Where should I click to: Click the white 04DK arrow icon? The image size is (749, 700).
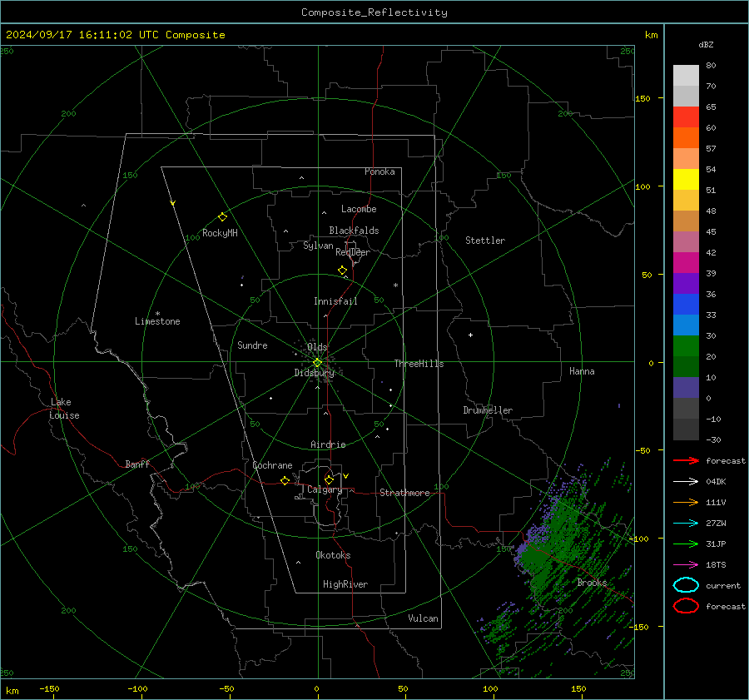[686, 482]
